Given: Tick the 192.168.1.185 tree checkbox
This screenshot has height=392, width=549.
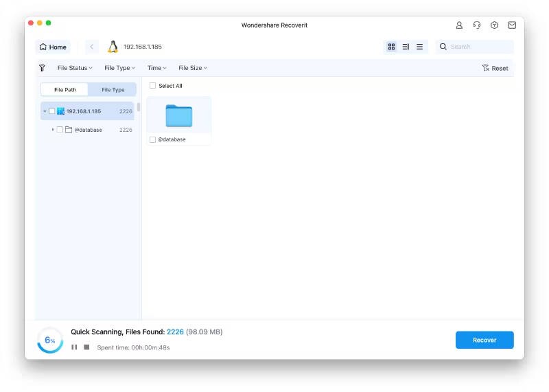Looking at the screenshot, I should [x=52, y=111].
